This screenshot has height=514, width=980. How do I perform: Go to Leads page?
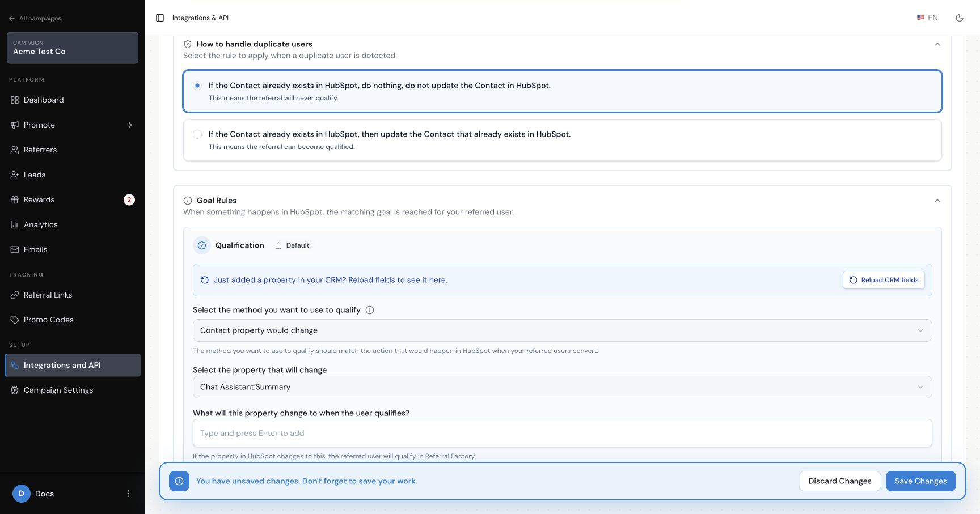point(73,175)
